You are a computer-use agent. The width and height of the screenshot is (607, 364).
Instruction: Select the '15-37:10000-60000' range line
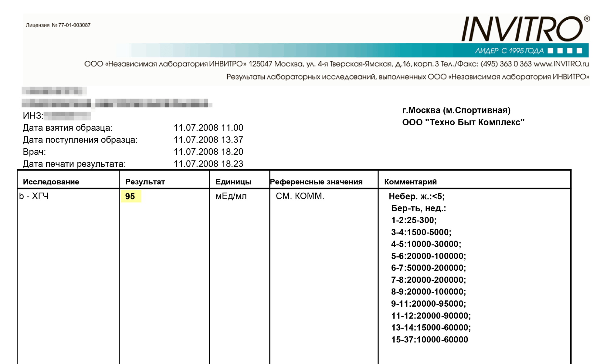pos(430,339)
